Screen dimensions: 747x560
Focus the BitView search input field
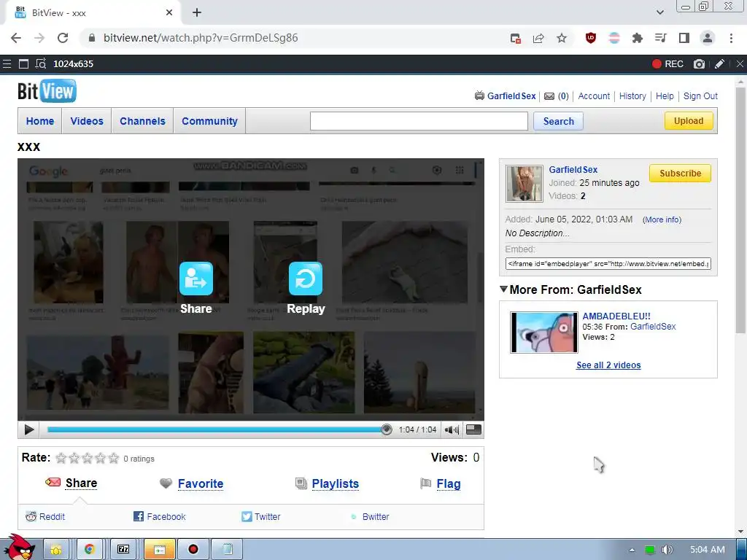tap(419, 121)
